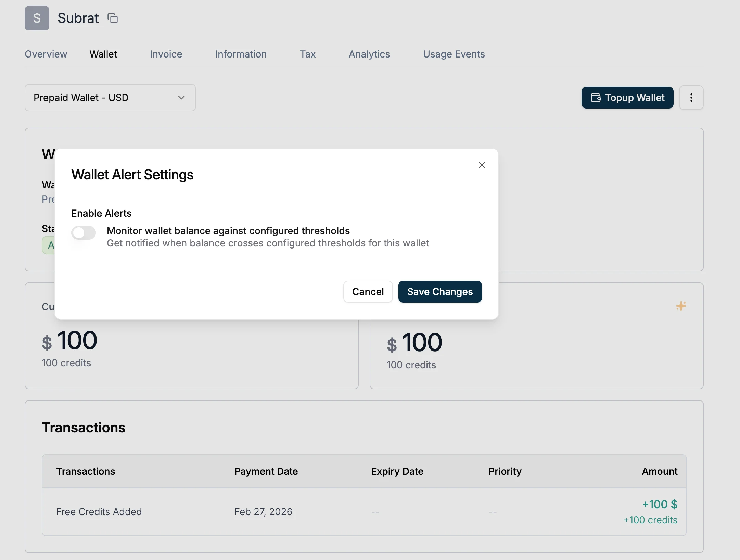Open the Usage Events tab
The image size is (740, 560).
point(454,54)
